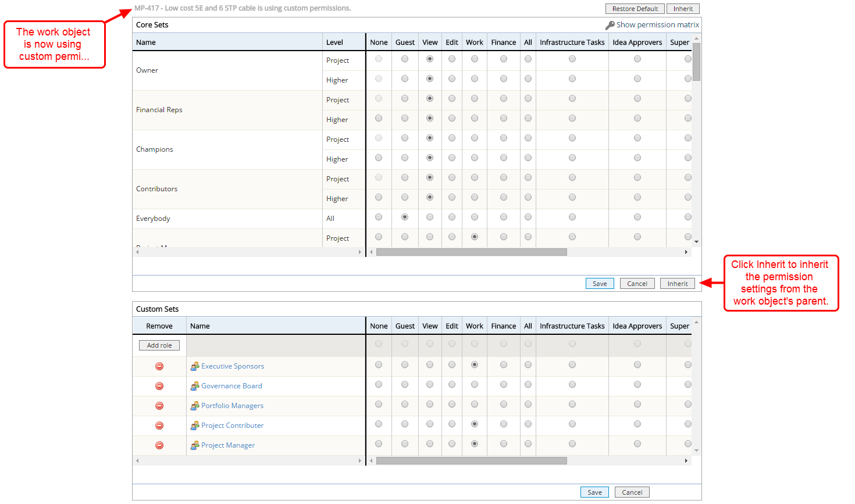The width and height of the screenshot is (855, 504).
Task: Open the Executive Sponsors role link
Action: click(x=233, y=366)
